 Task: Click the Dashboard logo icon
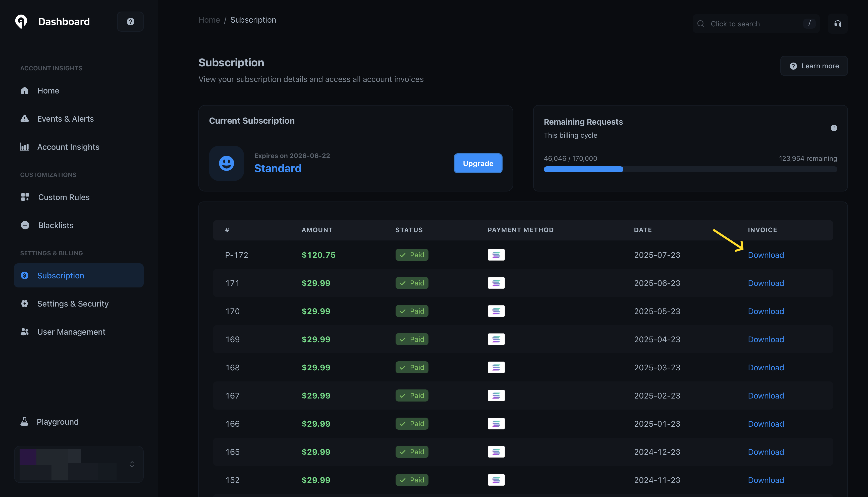(21, 22)
